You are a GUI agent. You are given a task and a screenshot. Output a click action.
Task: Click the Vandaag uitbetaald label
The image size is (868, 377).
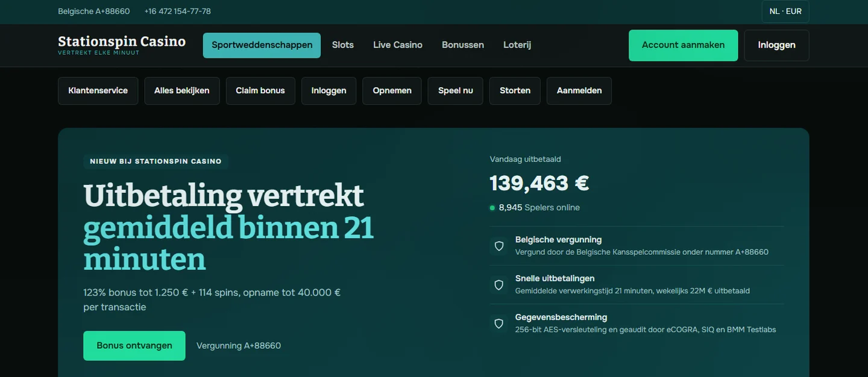526,160
